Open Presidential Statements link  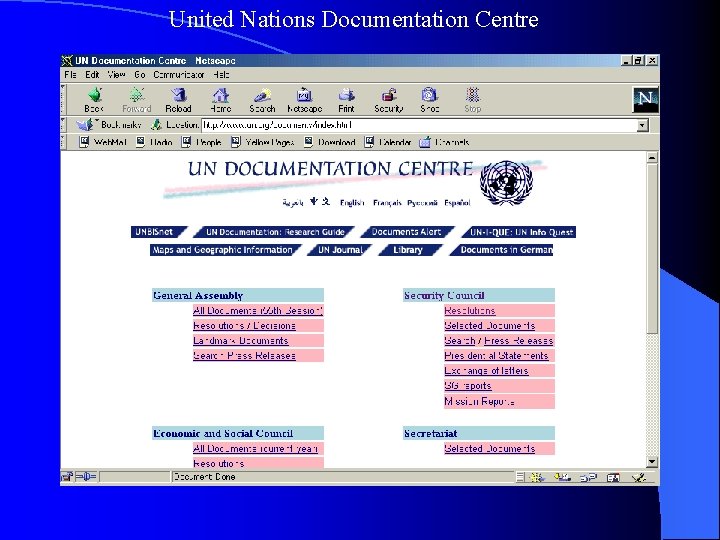coord(496,355)
